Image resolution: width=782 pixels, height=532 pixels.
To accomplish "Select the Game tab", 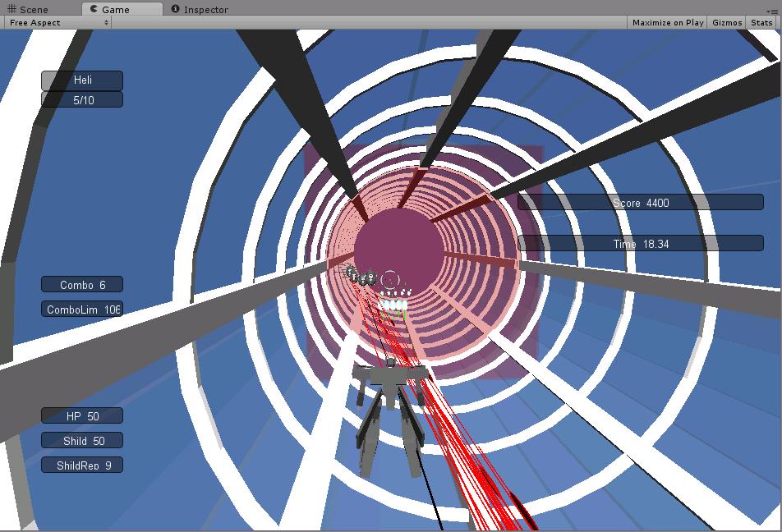I will [x=122, y=9].
